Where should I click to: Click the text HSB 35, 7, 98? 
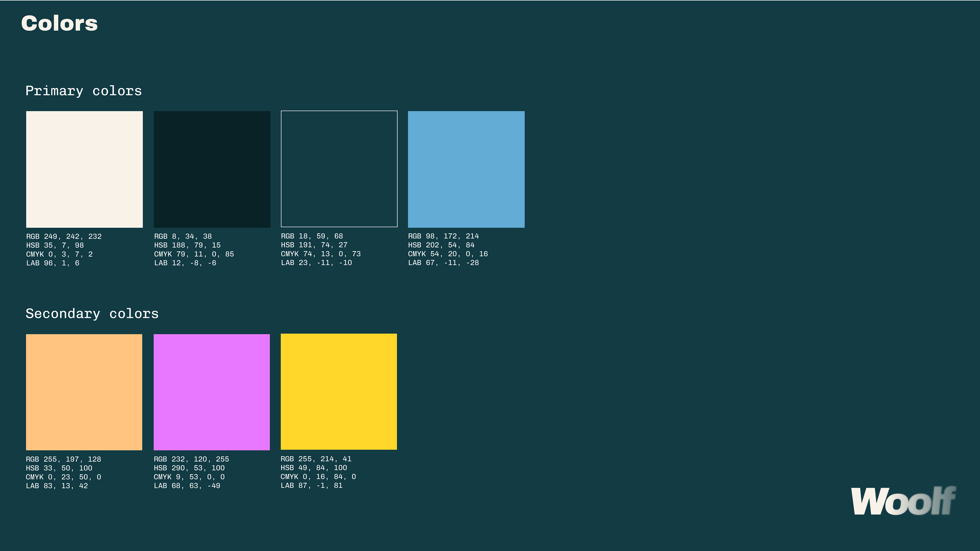55,245
